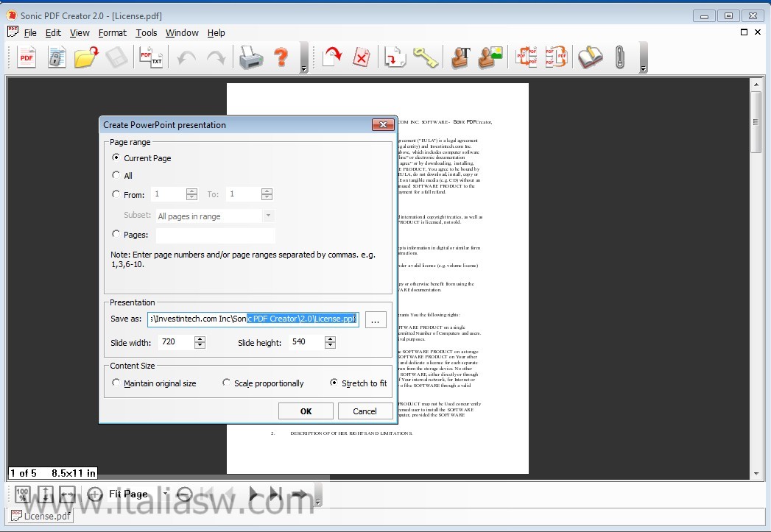
Task: Click the image stamp icon
Action: pos(490,57)
